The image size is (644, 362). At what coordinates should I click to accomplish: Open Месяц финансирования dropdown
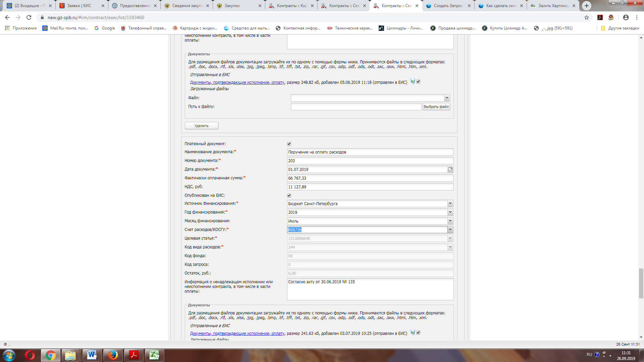(450, 221)
